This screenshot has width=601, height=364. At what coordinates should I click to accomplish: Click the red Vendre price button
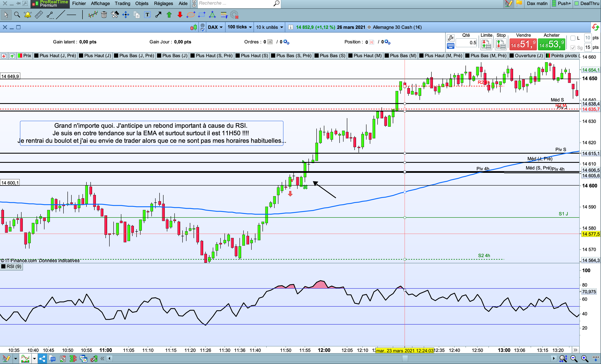523,44
